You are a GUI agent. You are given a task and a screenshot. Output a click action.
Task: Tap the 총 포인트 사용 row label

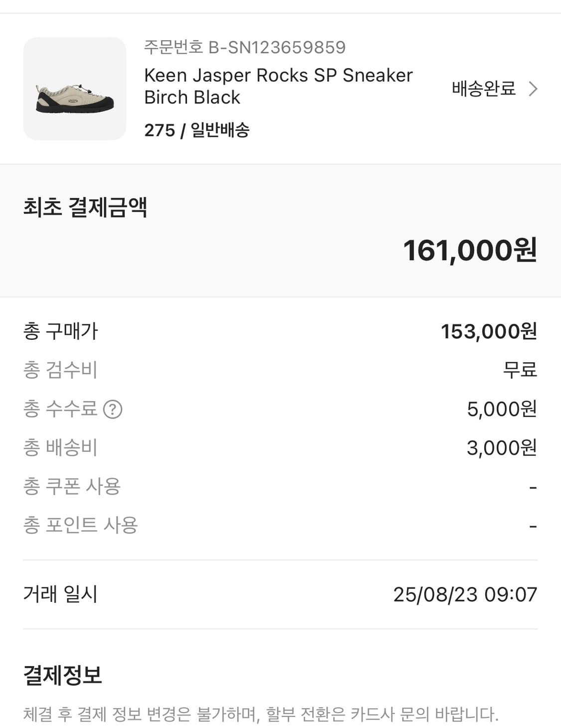pos(80,525)
